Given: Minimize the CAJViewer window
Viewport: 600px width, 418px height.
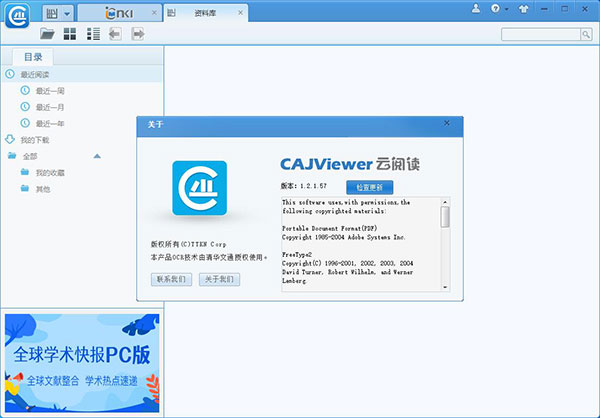Looking at the screenshot, I should click(x=544, y=9).
